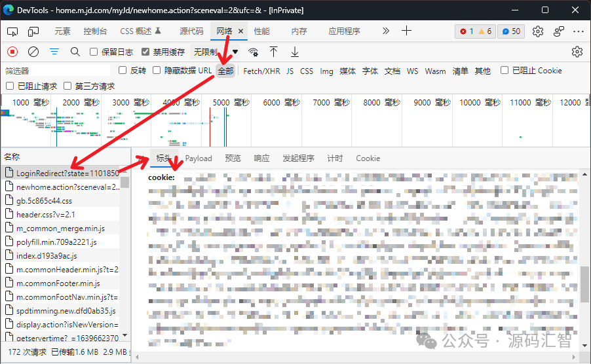This screenshot has width=591, height=364.
Task: Enable the invert filter checkbox
Action: tap(122, 70)
